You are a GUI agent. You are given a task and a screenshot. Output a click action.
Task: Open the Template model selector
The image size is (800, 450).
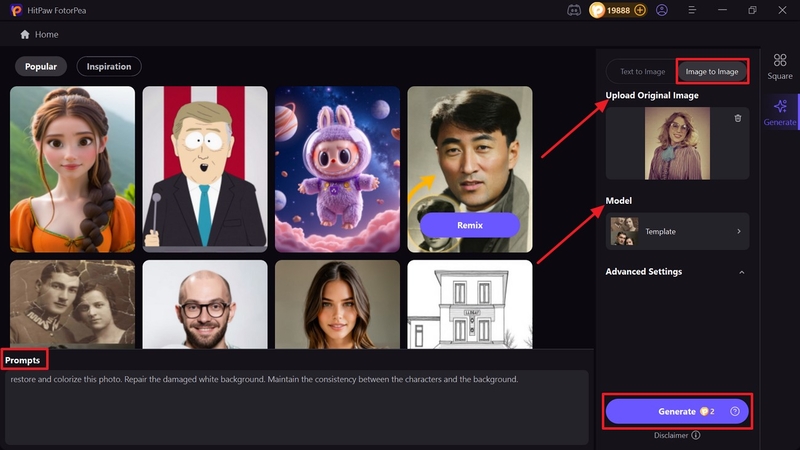click(677, 231)
